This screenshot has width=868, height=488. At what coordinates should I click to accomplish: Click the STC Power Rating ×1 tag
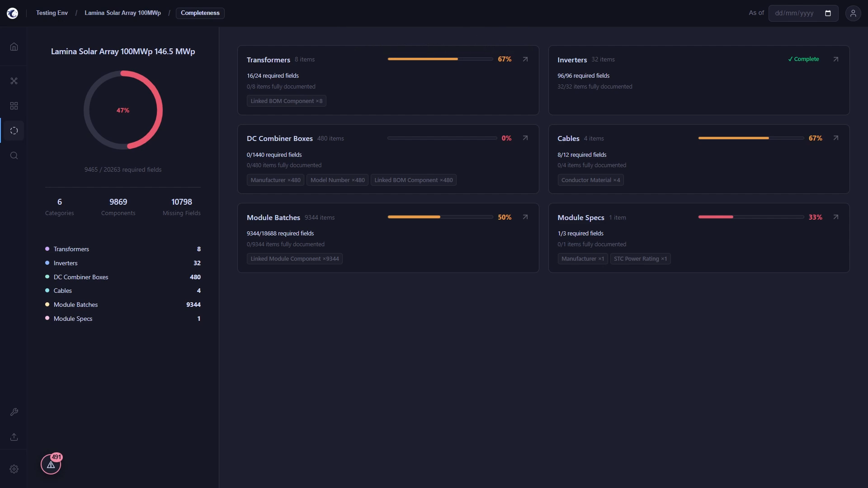[x=641, y=259]
